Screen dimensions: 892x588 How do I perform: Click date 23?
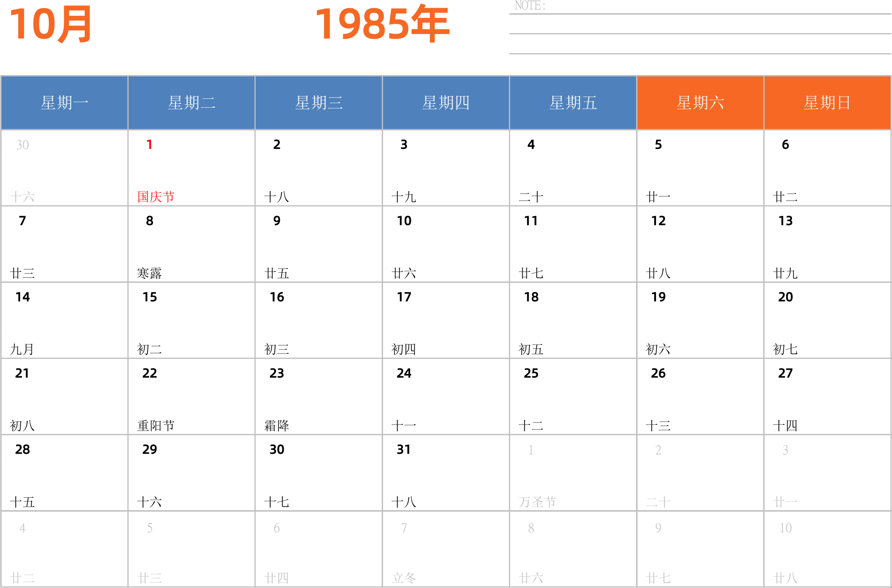point(277,373)
